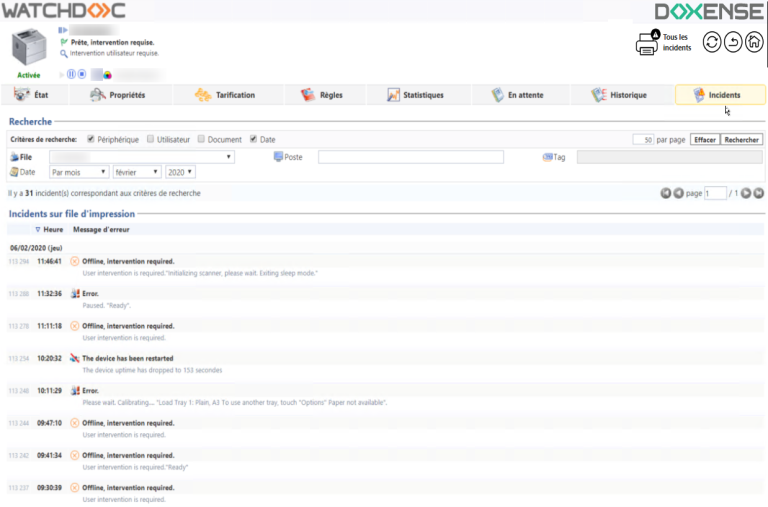Click into the Poste input field
The height and width of the screenshot is (507, 768).
tap(422, 157)
